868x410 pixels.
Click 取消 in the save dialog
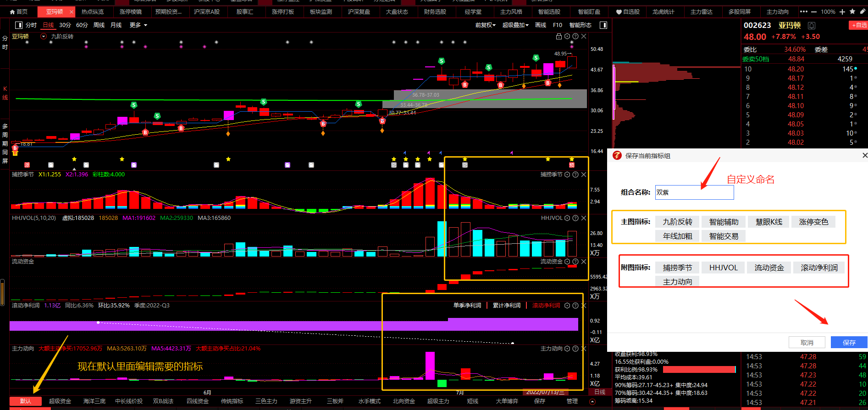click(807, 343)
